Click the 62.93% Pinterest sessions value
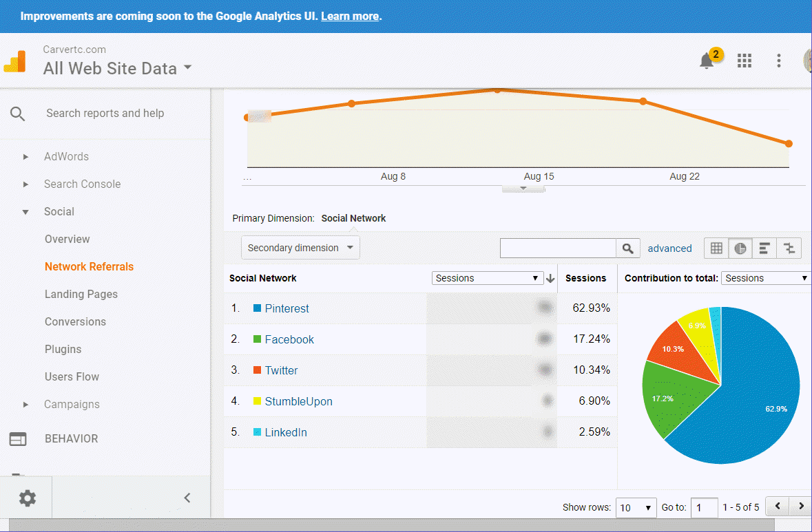 591,308
